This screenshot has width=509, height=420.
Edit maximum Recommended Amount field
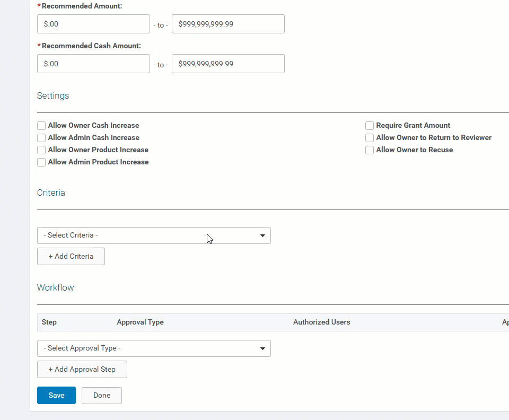228,24
